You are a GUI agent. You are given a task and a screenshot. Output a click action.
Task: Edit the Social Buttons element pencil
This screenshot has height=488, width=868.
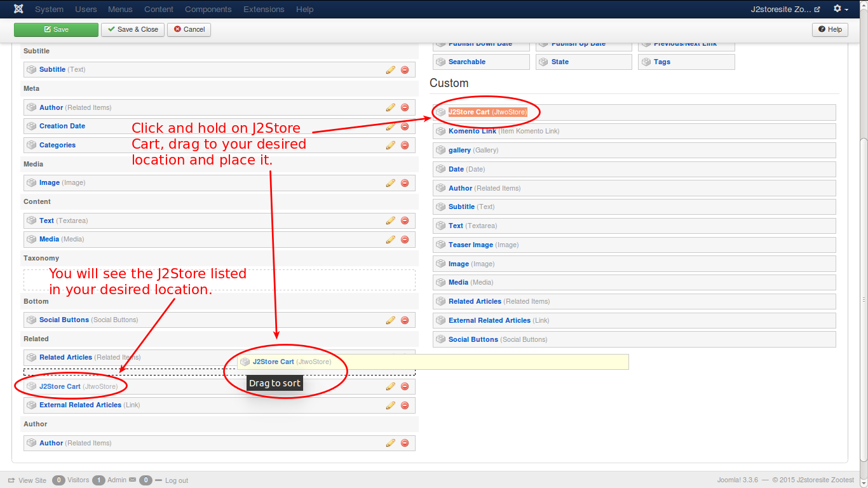click(391, 320)
